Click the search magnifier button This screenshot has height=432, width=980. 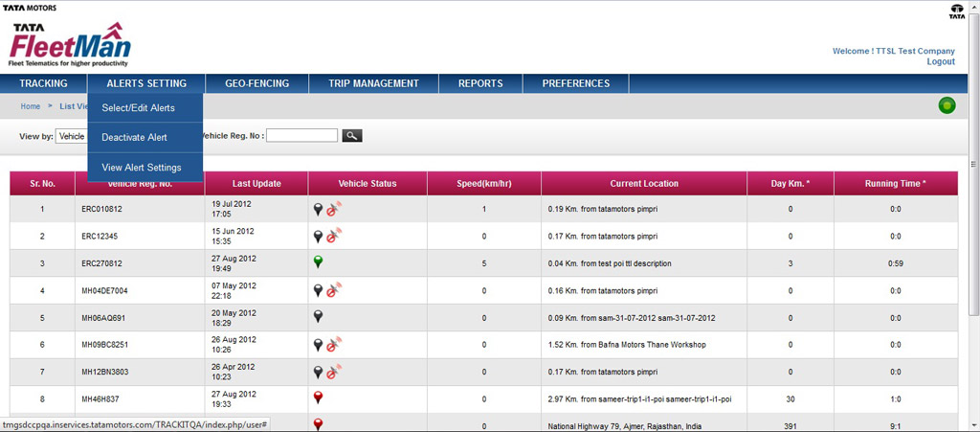pos(352,136)
